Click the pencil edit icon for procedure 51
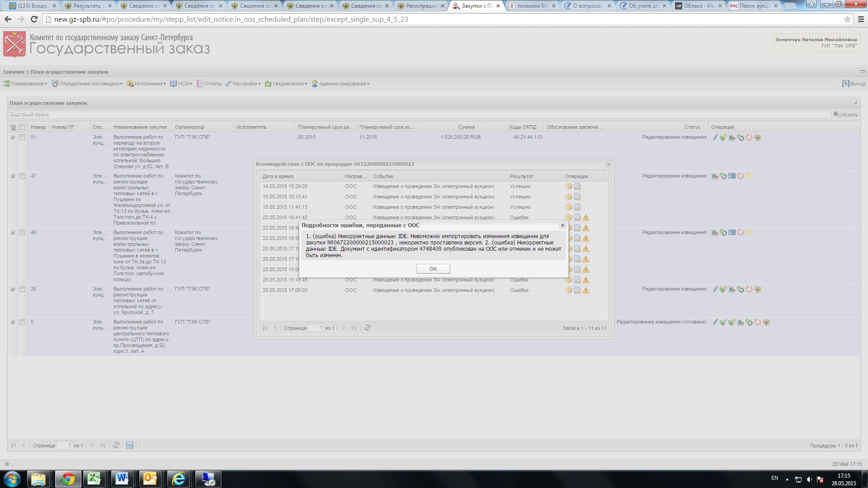This screenshot has width=868, height=488. coord(715,137)
